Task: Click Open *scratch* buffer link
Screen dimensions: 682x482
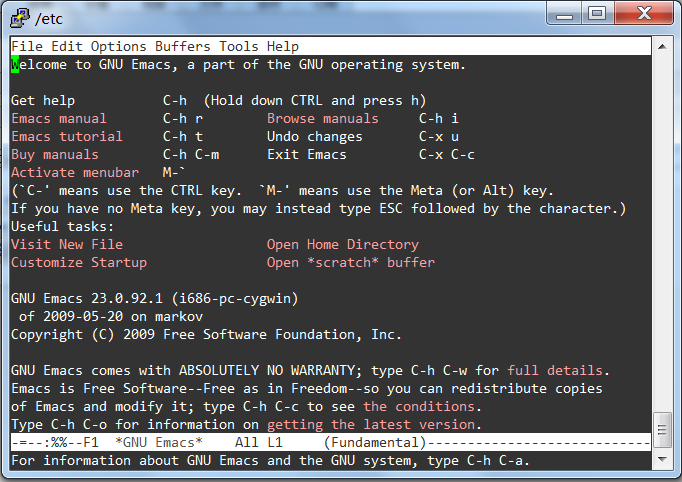Action: [351, 263]
